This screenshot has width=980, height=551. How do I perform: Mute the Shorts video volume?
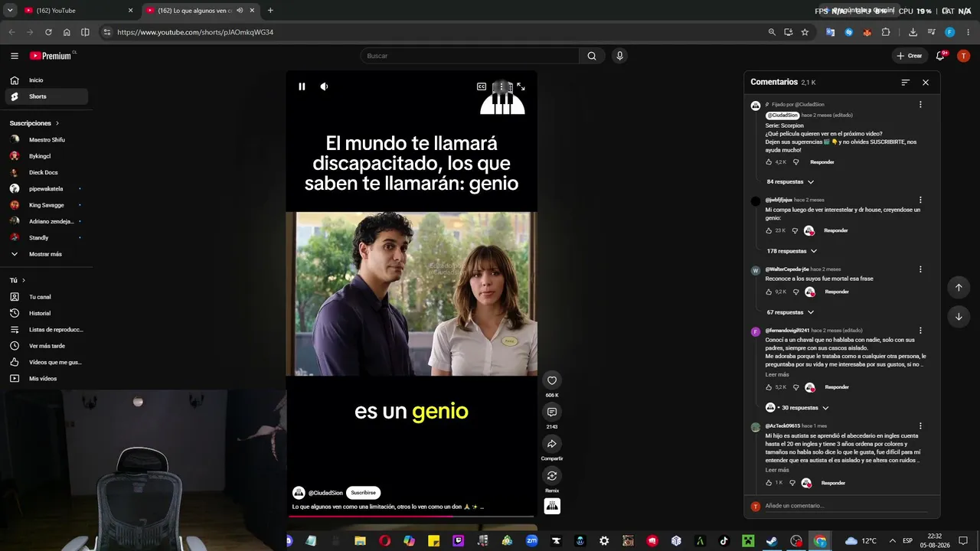[x=324, y=86]
